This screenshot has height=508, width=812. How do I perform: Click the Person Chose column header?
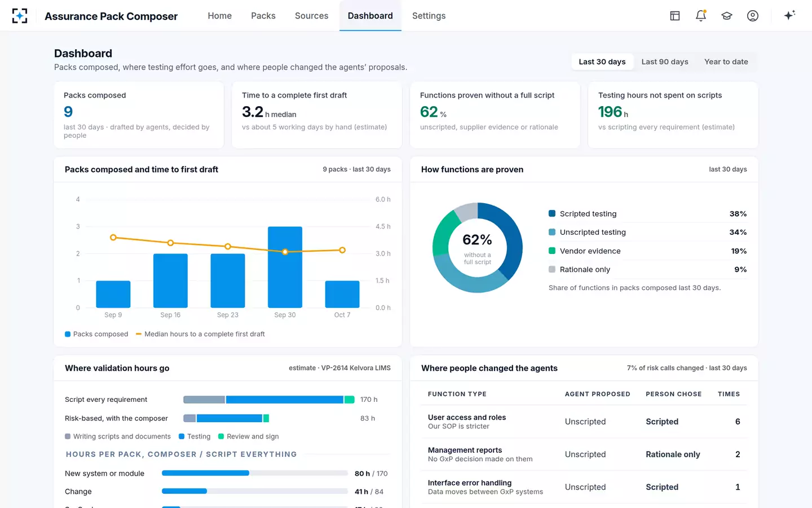pyautogui.click(x=674, y=394)
